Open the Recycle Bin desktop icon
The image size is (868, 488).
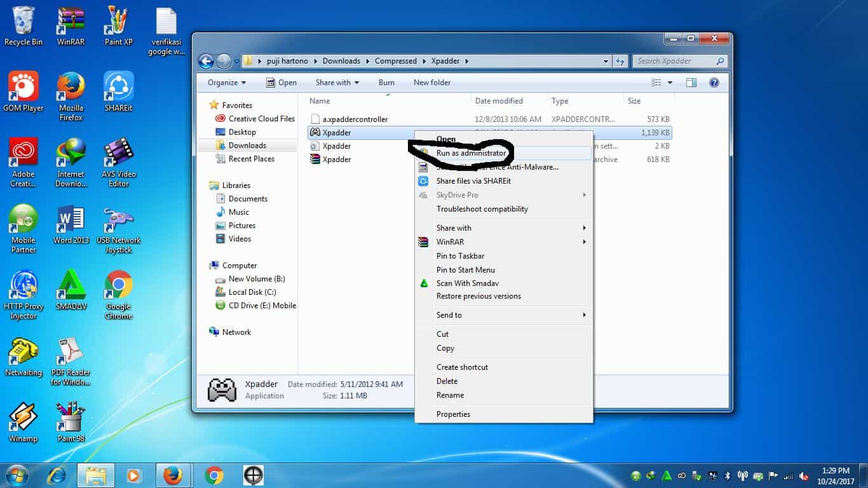[24, 25]
